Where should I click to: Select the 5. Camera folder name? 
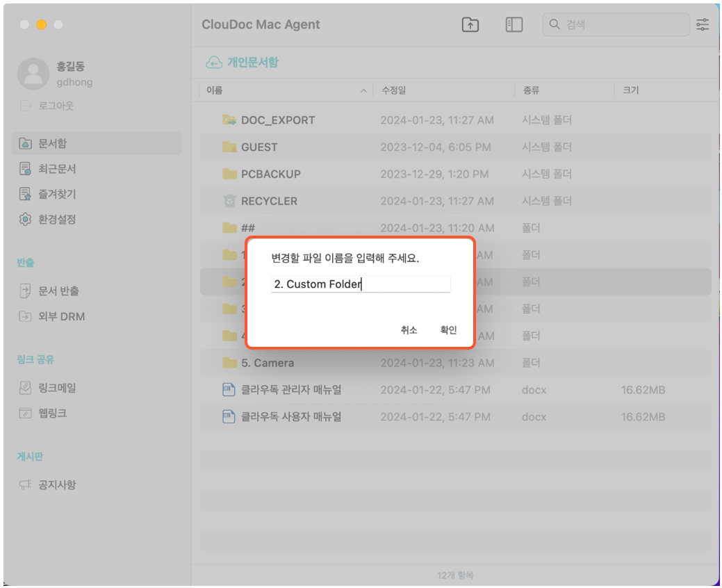(268, 363)
